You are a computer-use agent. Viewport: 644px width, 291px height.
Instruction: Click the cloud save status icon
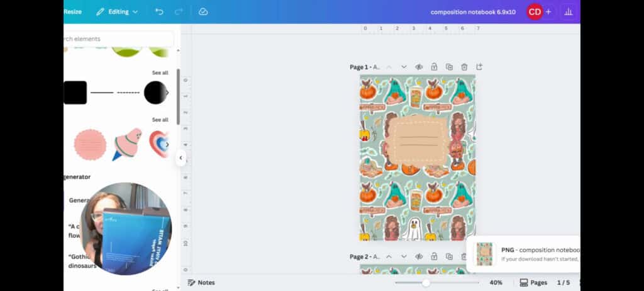(x=203, y=11)
